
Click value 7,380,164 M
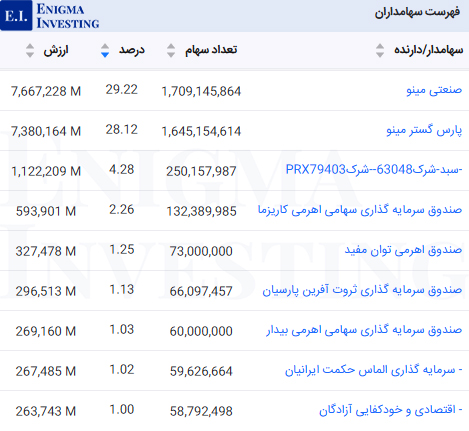coord(46,131)
